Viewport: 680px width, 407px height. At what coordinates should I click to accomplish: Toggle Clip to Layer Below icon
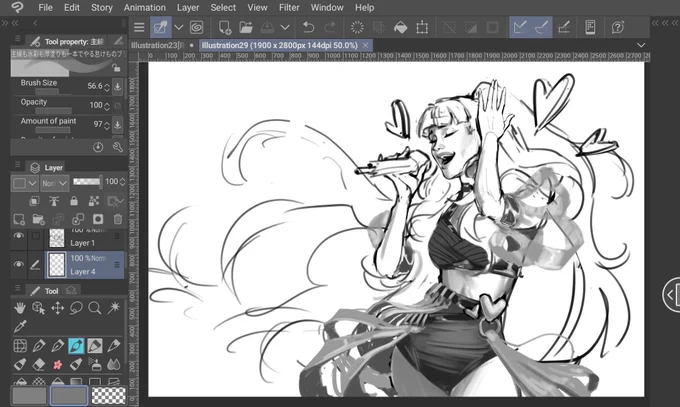pos(34,201)
